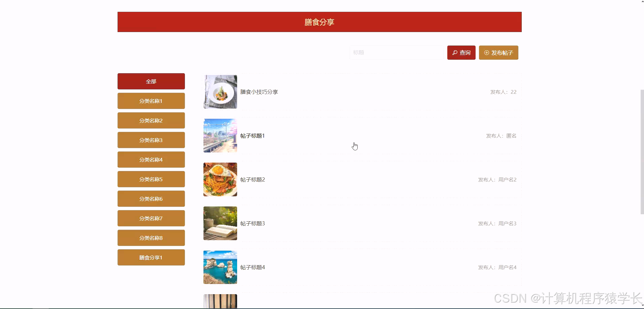Click the thumbnail image of 帖子标题1 post
This screenshot has height=309, width=644.
click(x=220, y=135)
